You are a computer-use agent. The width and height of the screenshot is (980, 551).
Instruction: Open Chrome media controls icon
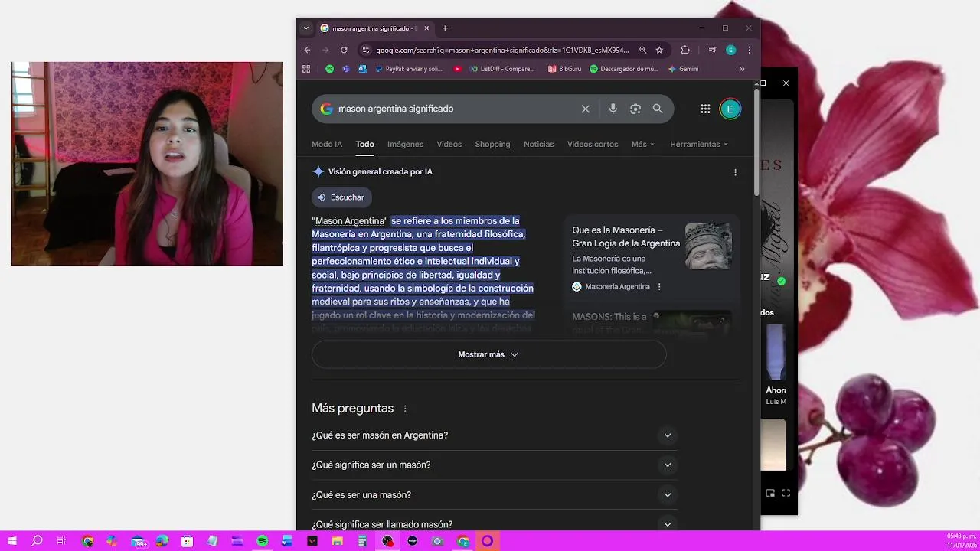[712, 50]
